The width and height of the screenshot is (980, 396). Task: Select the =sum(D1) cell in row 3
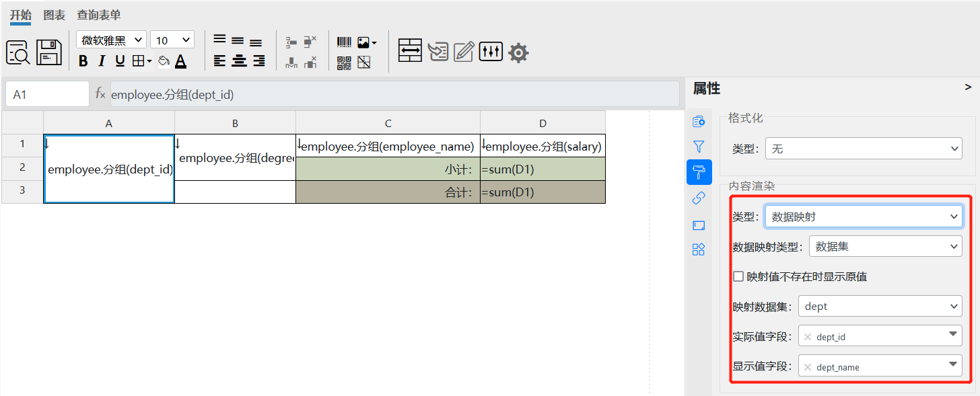tap(542, 192)
